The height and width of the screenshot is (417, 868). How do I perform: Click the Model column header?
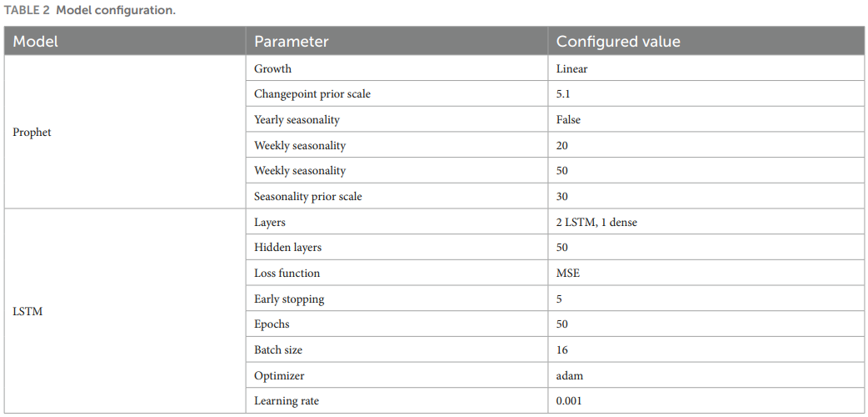point(125,42)
